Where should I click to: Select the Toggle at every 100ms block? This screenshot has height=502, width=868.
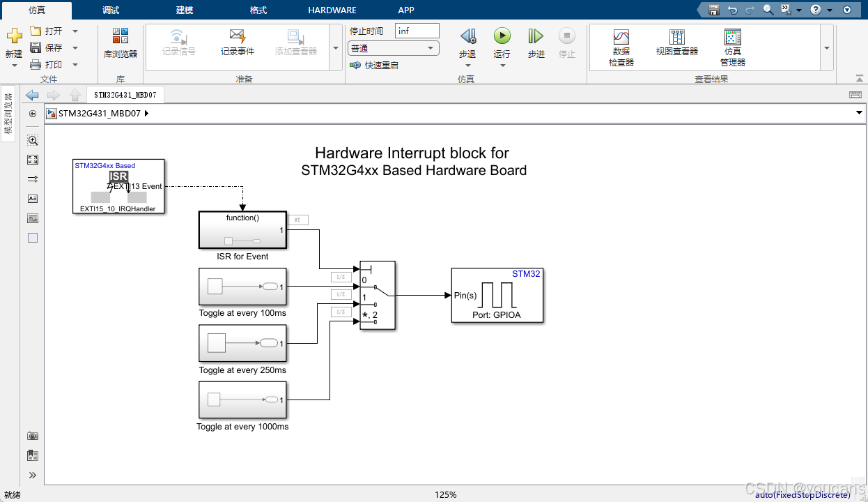click(242, 287)
